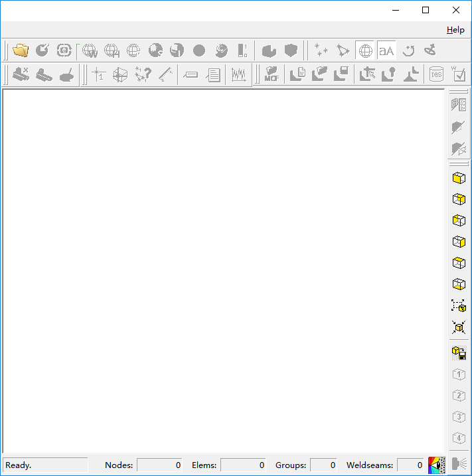The height and width of the screenshot is (476, 472).
Task: Click the Ready status text
Action: coord(18,465)
